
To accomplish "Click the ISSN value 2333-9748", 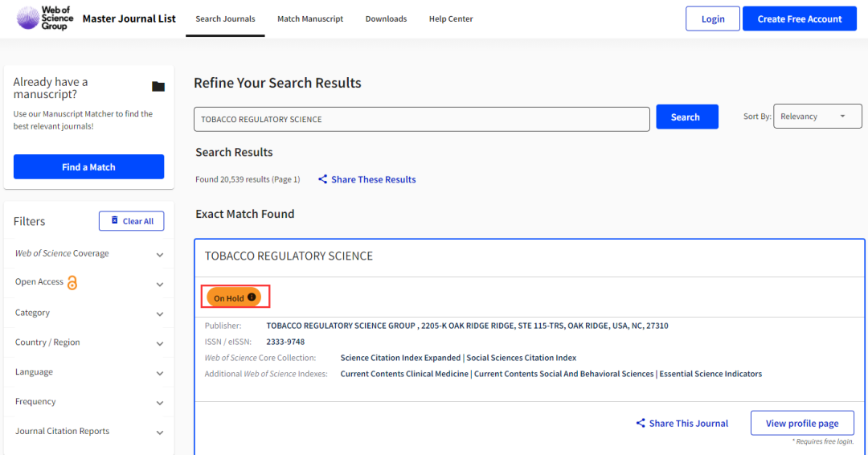I will click(x=285, y=342).
